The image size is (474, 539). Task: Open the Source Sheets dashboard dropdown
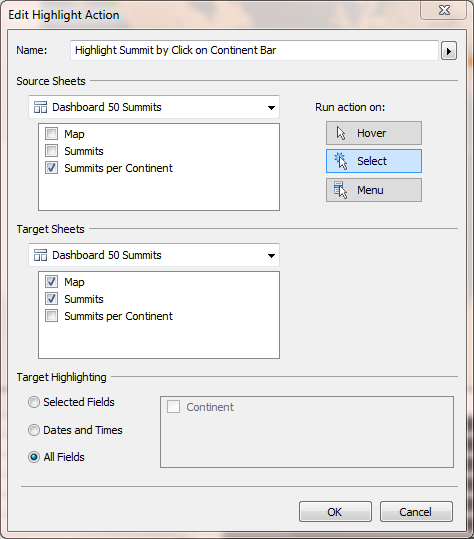154,107
